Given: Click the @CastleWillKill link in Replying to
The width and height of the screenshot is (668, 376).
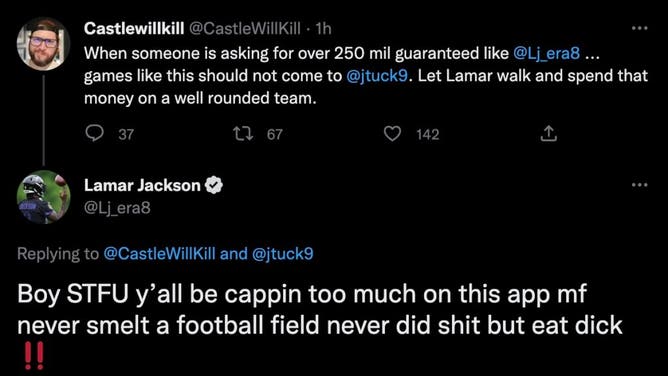Looking at the screenshot, I should pos(159,254).
